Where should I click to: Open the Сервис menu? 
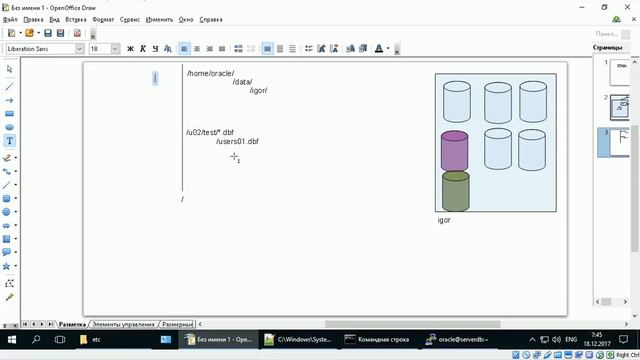click(130, 20)
